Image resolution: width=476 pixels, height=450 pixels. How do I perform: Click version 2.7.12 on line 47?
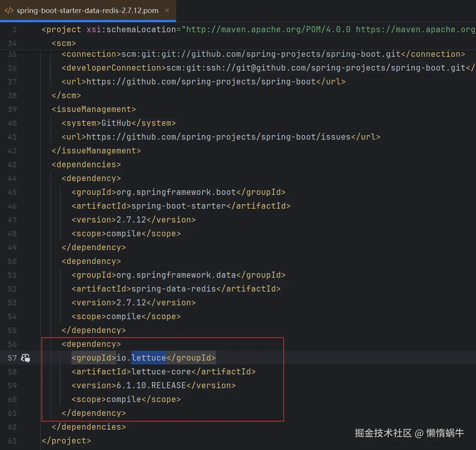click(134, 220)
